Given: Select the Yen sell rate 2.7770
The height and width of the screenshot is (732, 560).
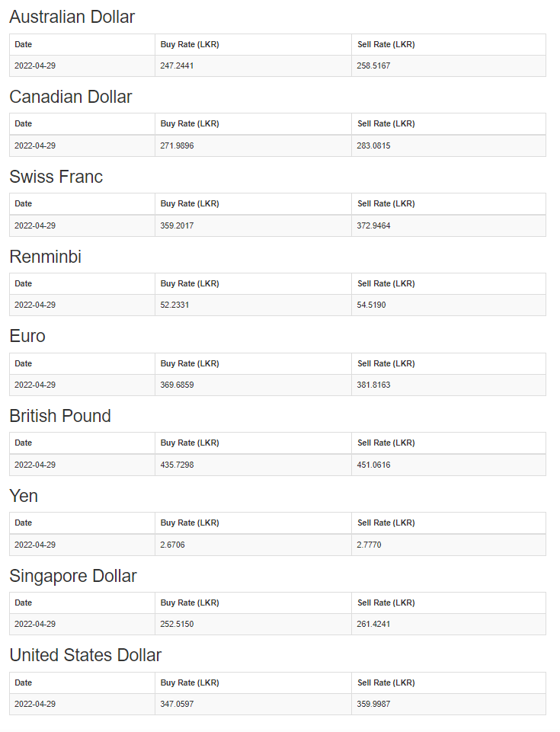Looking at the screenshot, I should click(x=369, y=545).
